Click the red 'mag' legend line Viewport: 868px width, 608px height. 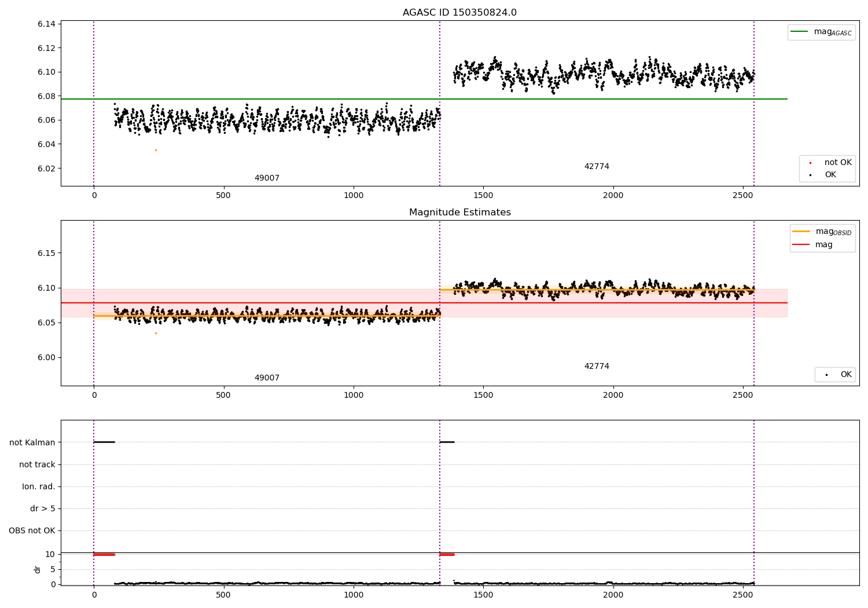point(801,245)
